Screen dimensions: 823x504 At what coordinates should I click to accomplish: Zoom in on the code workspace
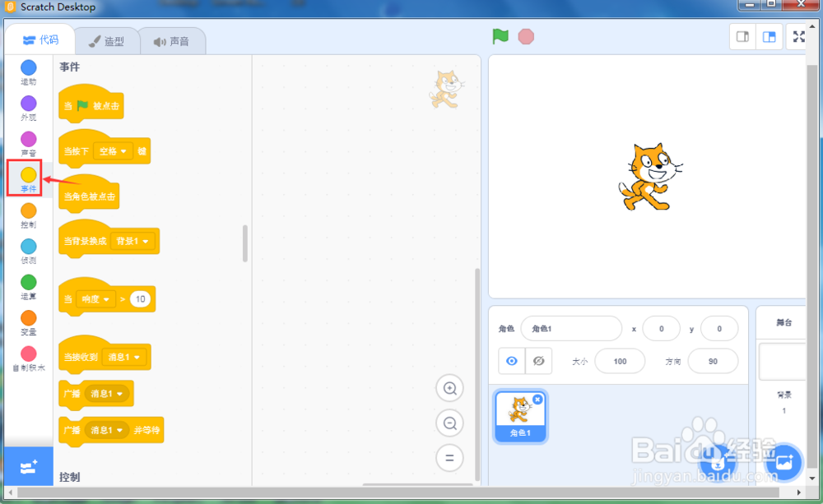449,388
